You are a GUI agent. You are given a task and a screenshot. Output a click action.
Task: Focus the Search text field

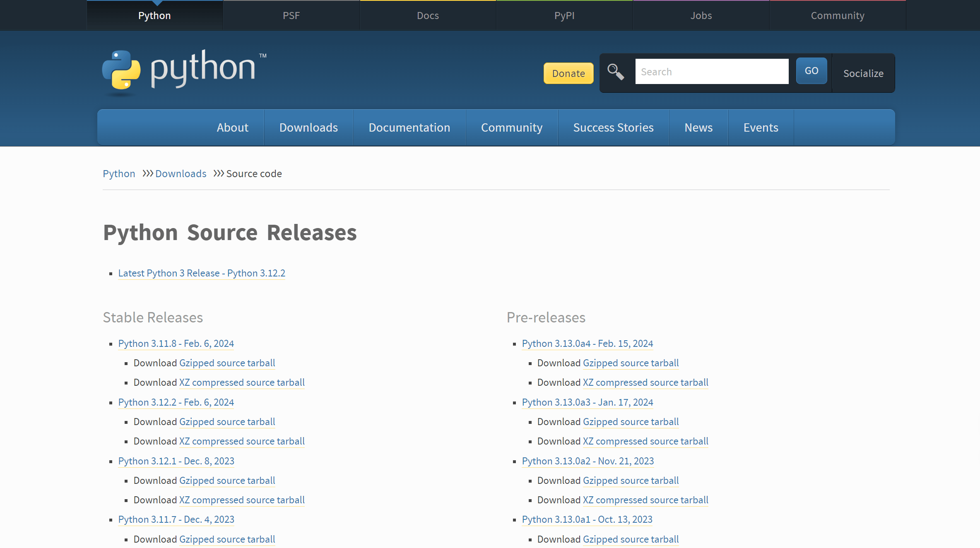(711, 72)
